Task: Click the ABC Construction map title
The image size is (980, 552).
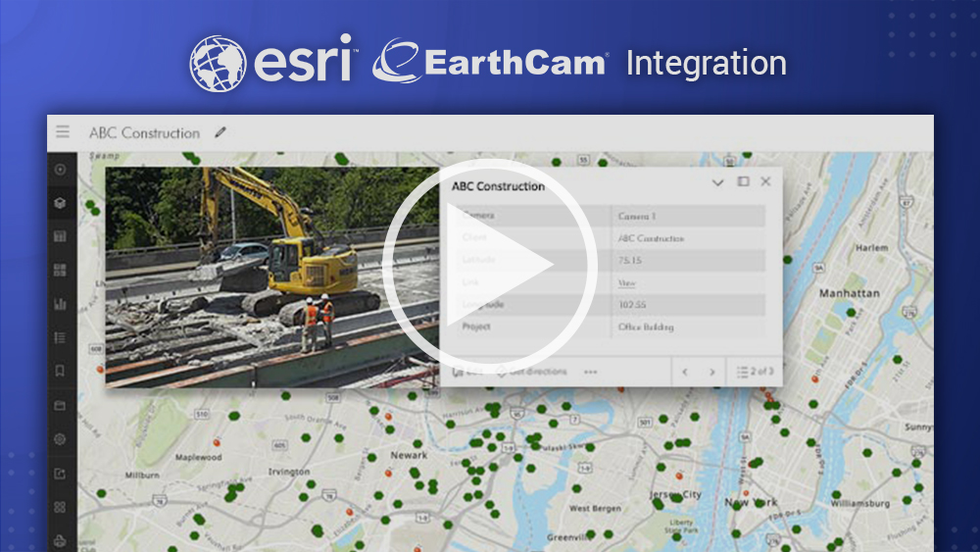Action: click(x=144, y=132)
